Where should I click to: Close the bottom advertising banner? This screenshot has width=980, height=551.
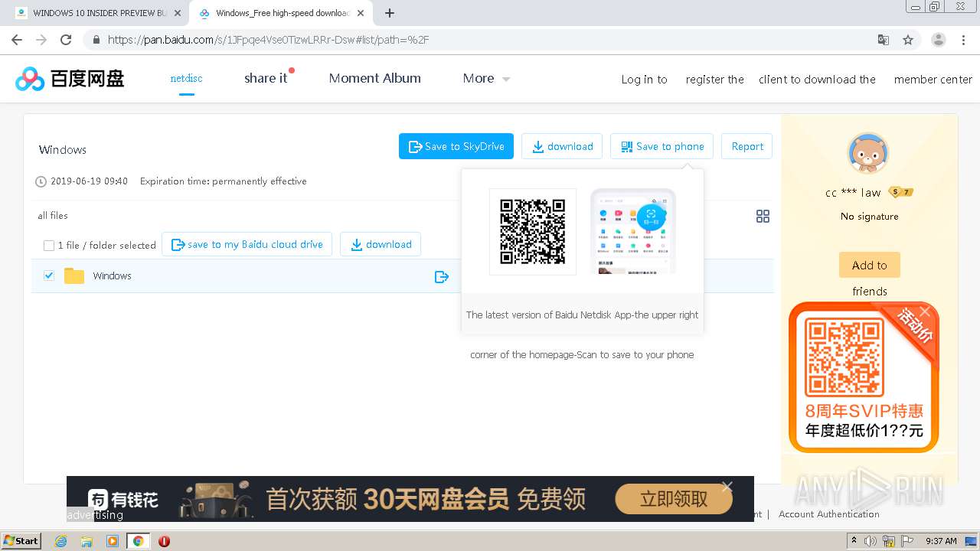pos(727,487)
